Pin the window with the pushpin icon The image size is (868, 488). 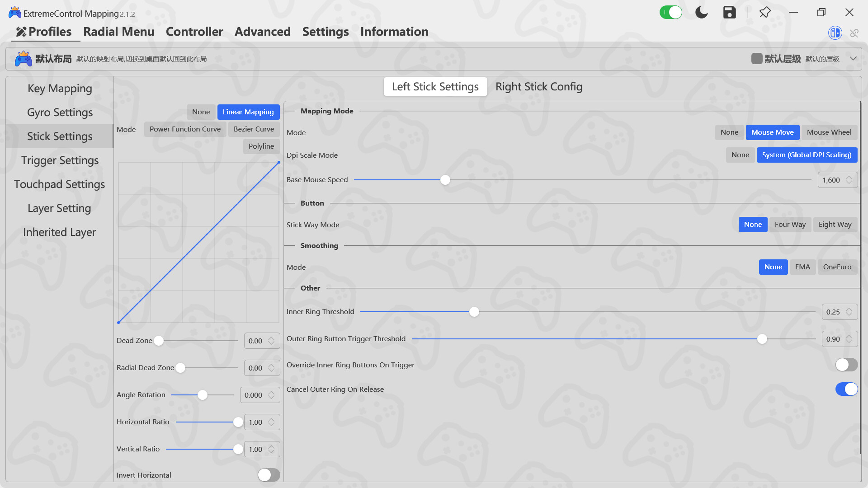point(764,12)
